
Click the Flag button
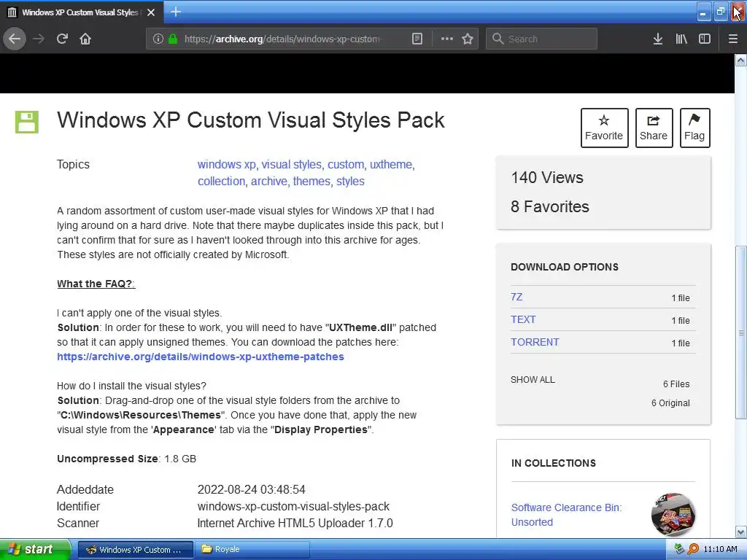coord(694,128)
